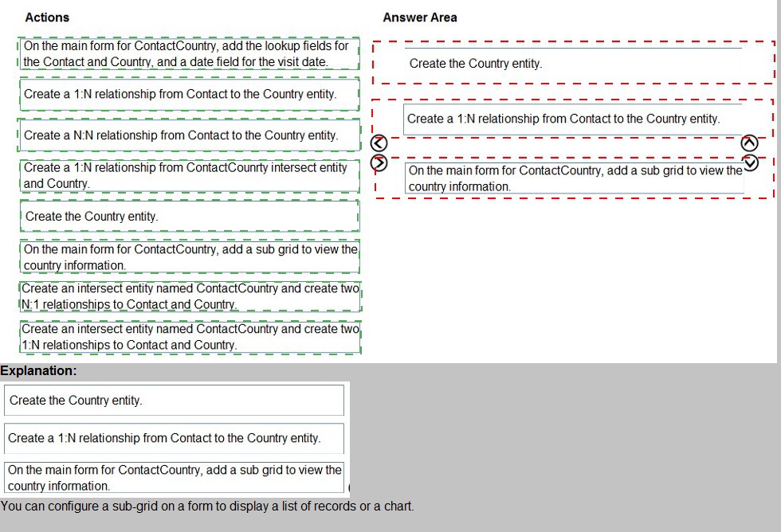The width and height of the screenshot is (781, 532).
Task: Select 'Create a N:N relationship from Contact' action
Action: coord(190,135)
